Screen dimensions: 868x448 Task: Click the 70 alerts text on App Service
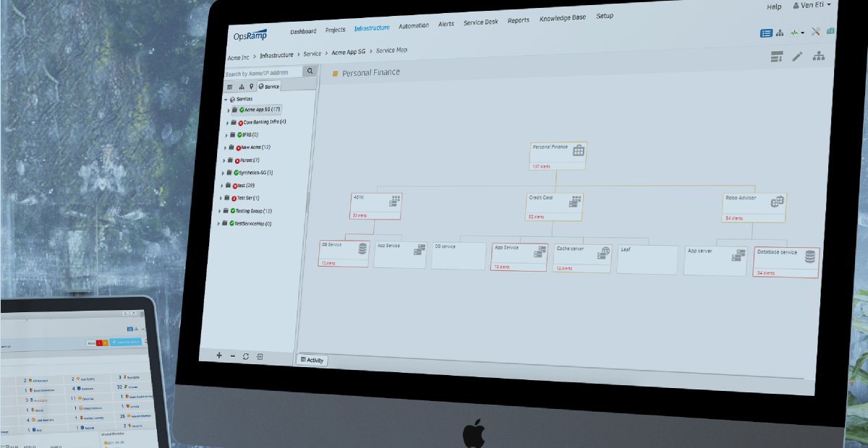tap(503, 267)
